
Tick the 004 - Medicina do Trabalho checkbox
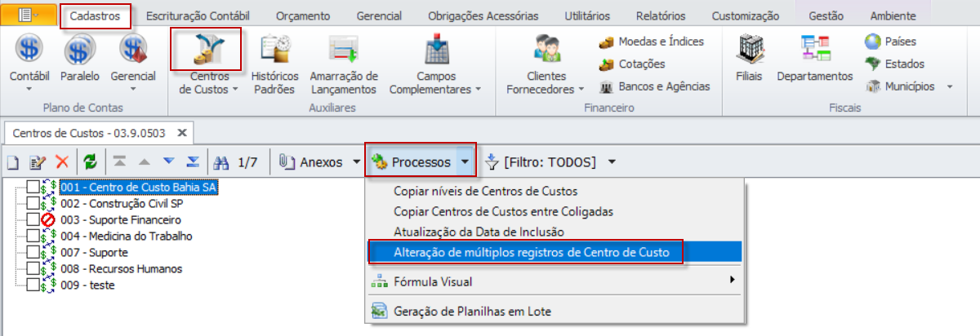(33, 237)
